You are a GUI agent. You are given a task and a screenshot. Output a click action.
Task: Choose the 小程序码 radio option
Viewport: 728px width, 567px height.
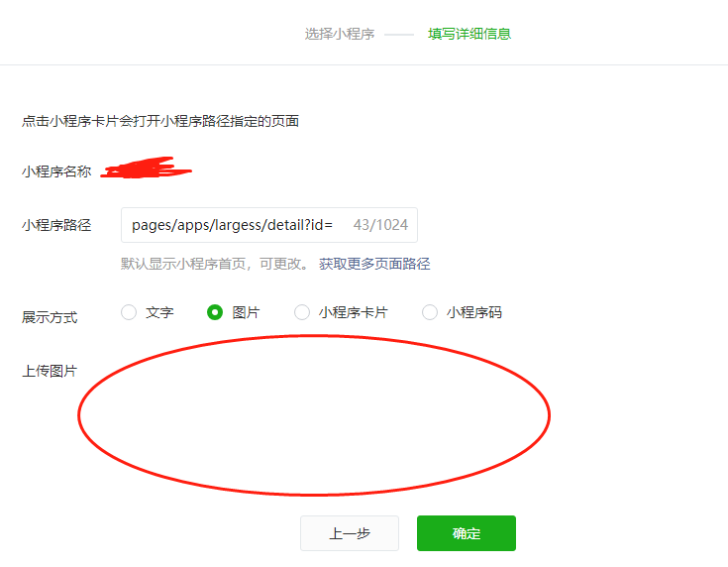[x=430, y=312]
